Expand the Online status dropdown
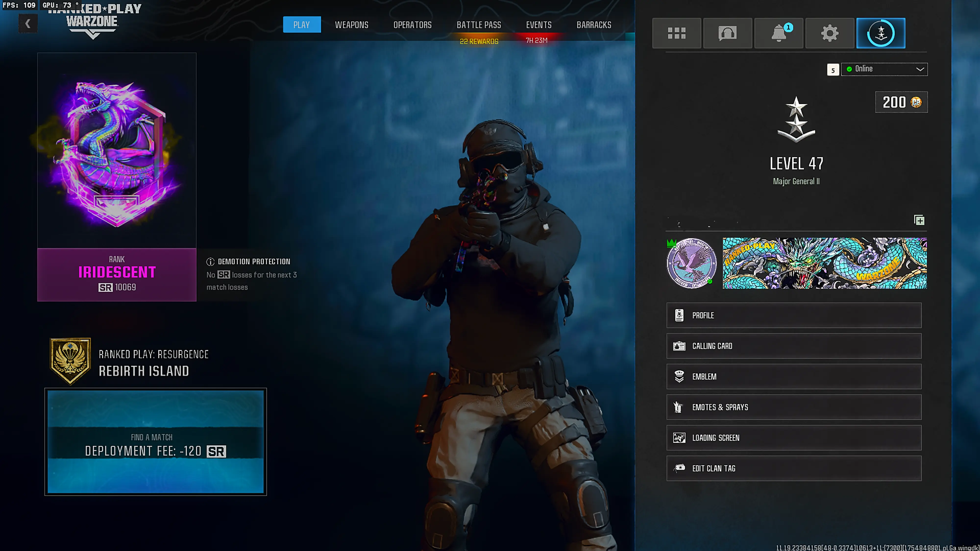 click(x=884, y=69)
